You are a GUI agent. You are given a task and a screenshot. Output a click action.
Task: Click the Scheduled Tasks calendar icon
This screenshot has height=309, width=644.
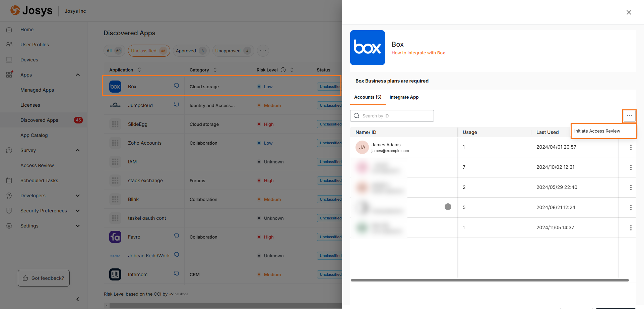pos(9,181)
